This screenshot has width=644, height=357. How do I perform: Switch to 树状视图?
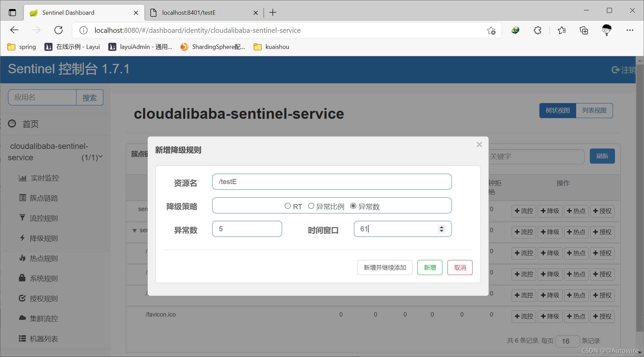558,110
